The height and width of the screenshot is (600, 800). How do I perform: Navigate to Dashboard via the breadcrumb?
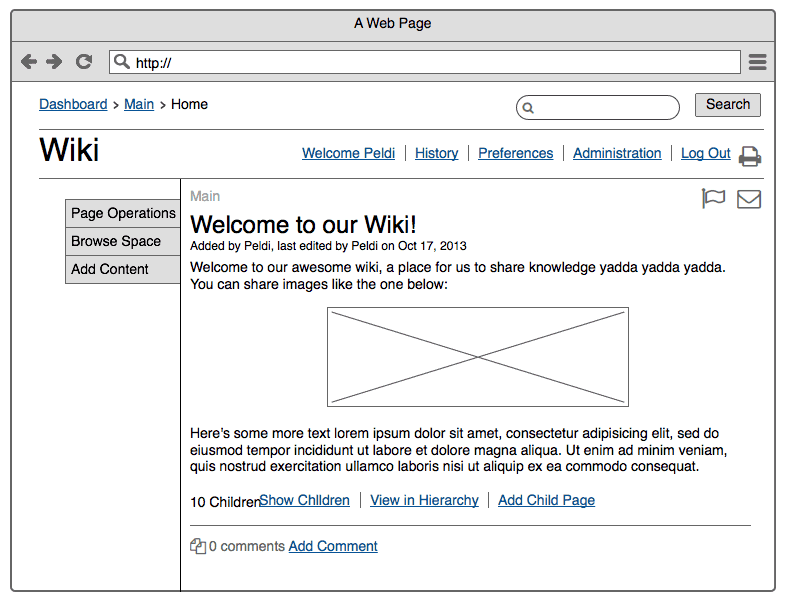coord(73,104)
